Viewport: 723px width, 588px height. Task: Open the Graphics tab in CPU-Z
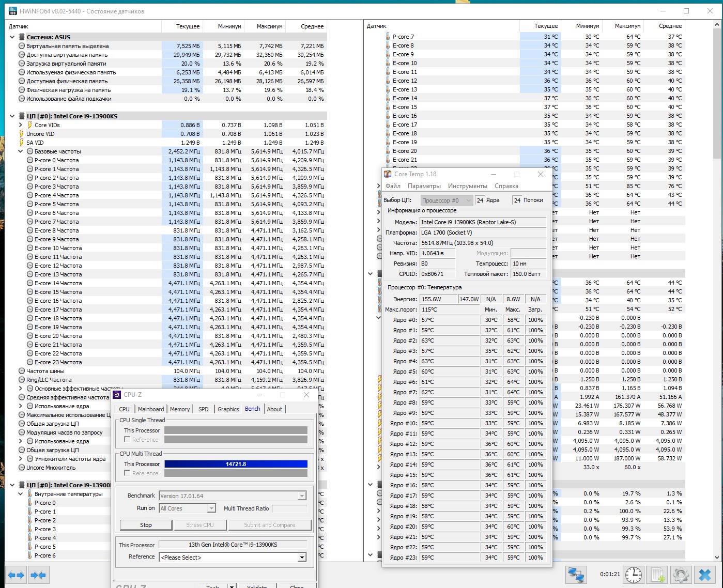pyautogui.click(x=228, y=409)
